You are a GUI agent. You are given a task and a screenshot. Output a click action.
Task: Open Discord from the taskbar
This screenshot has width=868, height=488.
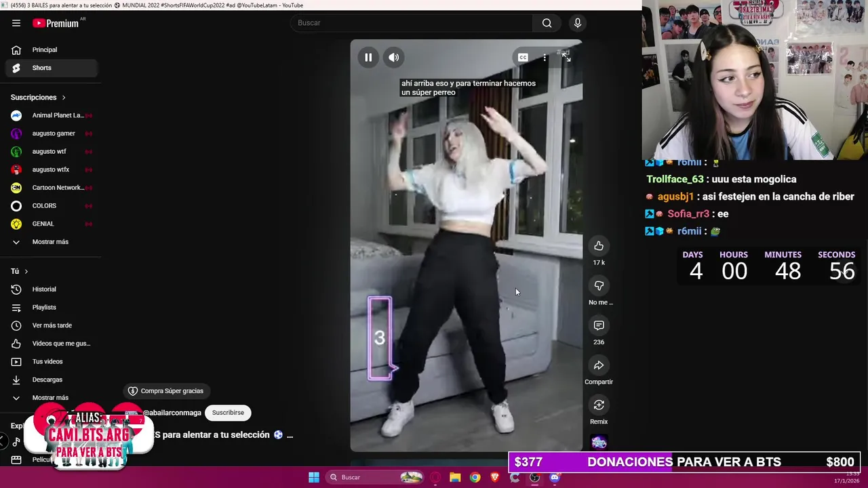555,477
